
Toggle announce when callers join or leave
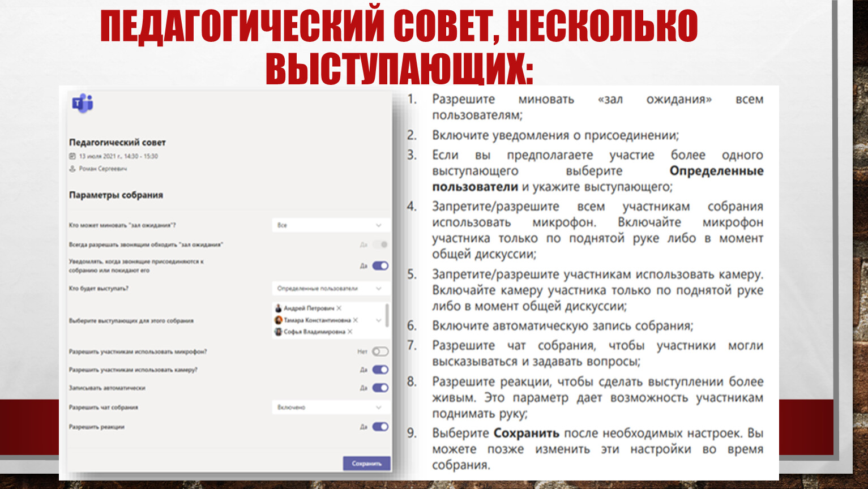click(380, 265)
